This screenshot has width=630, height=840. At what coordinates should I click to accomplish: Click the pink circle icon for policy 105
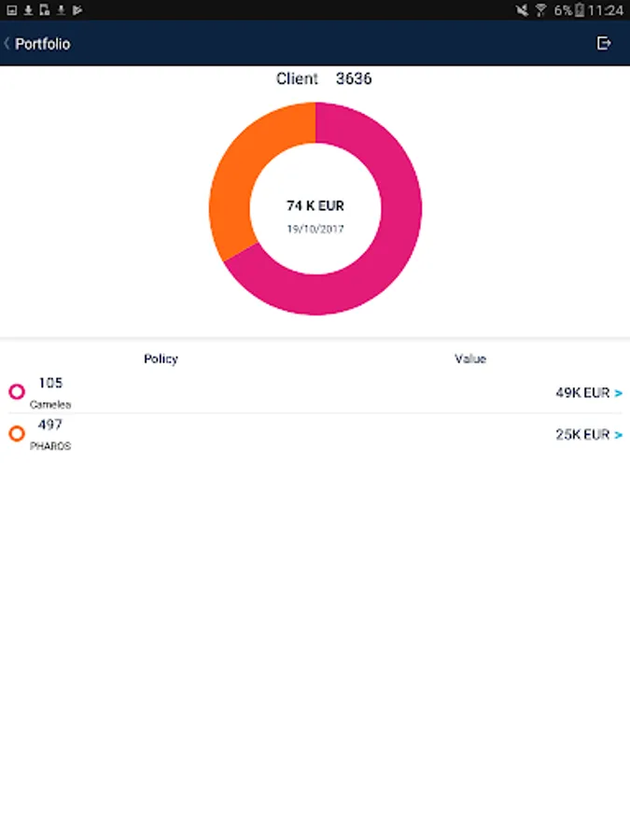tap(17, 392)
